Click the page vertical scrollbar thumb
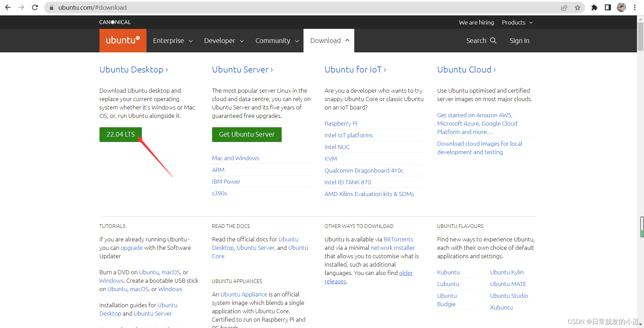 click(x=641, y=37)
